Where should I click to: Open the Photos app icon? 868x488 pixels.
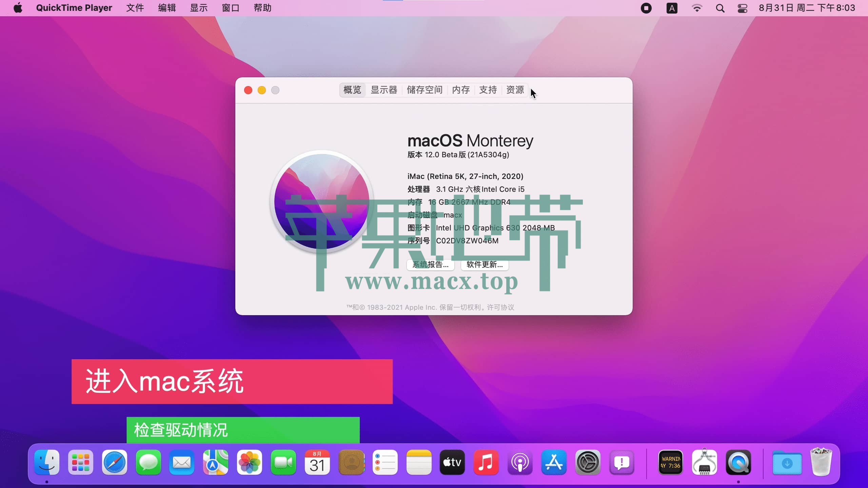(250, 462)
